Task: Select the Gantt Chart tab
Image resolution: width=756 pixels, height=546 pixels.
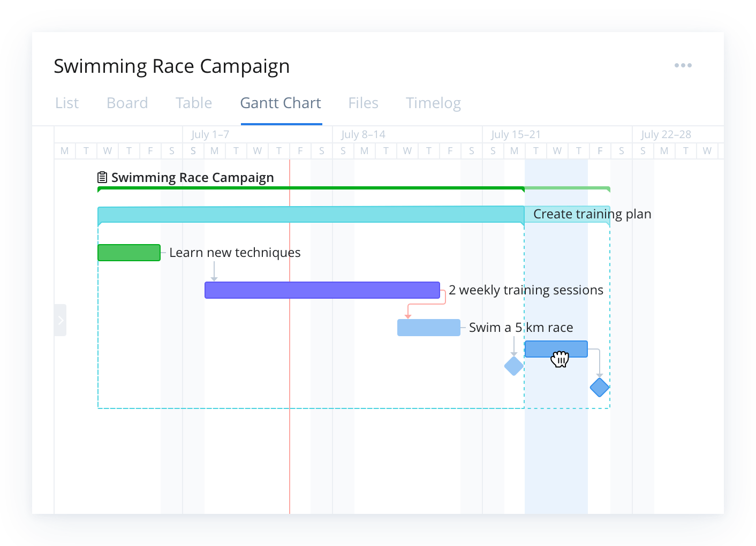Action: (281, 103)
